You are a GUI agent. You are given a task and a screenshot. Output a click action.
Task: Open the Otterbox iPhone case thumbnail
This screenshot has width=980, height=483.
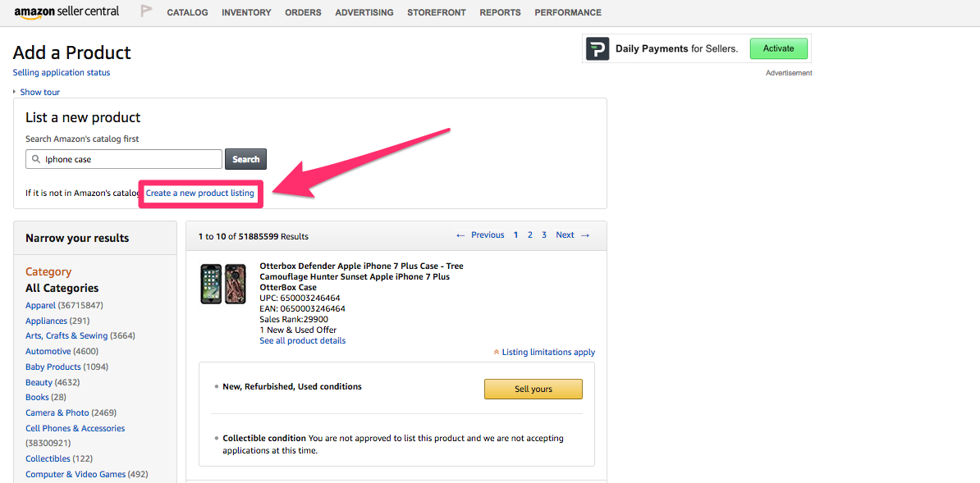tap(223, 284)
